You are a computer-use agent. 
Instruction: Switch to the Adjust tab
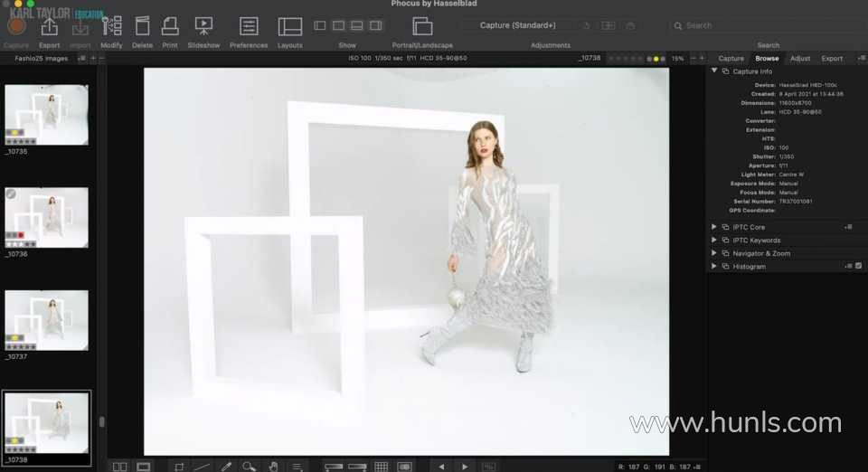click(x=800, y=58)
